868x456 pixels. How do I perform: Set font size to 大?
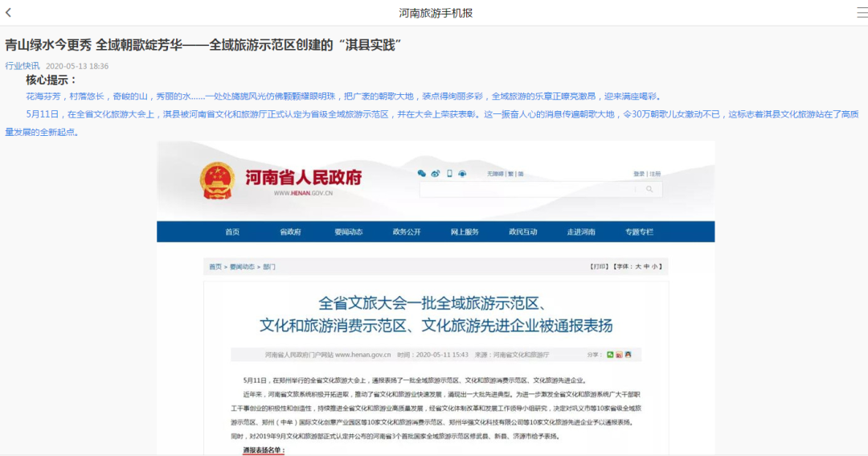tap(638, 266)
